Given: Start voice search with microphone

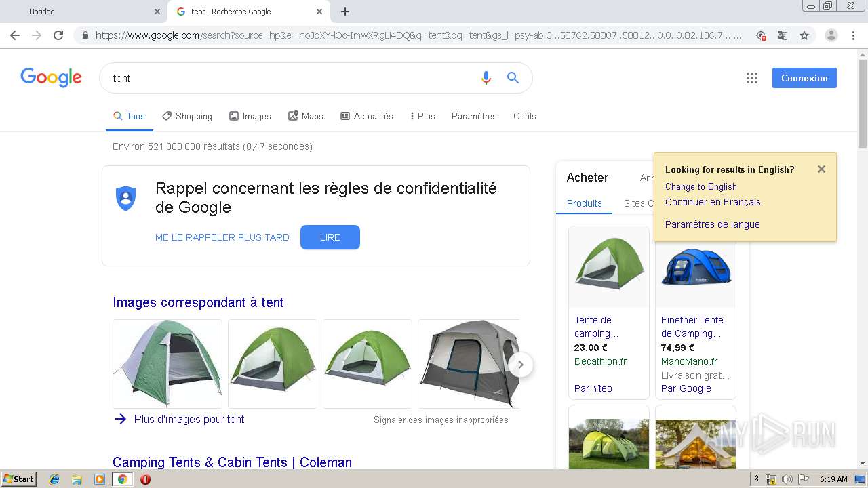Looking at the screenshot, I should coord(486,78).
